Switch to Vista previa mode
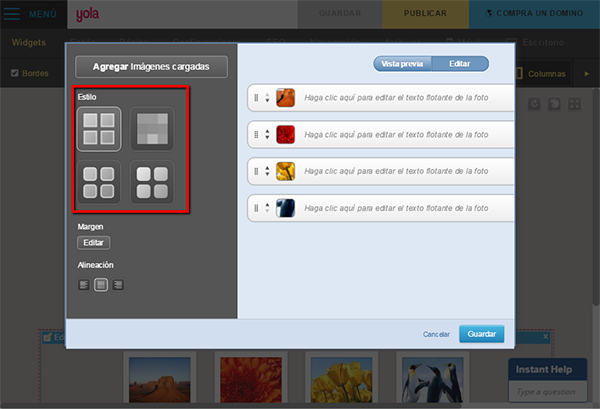Viewport: 600px width, 409px height. pos(402,64)
